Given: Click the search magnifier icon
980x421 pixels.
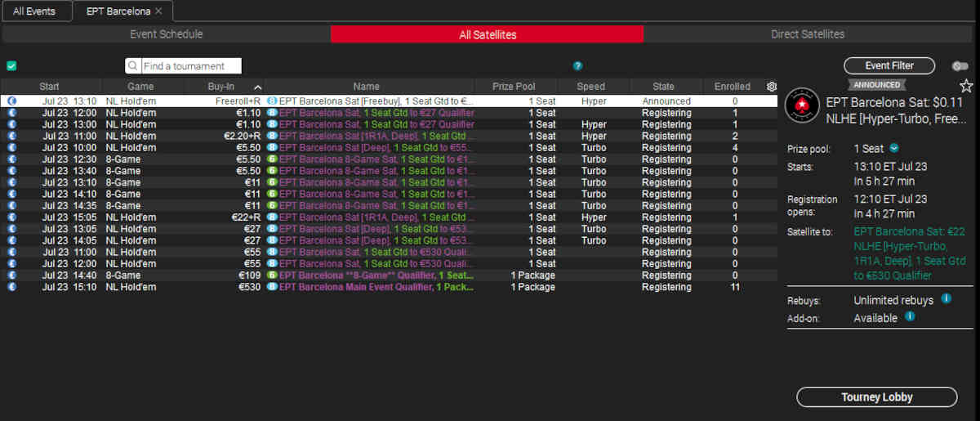Looking at the screenshot, I should click(133, 66).
